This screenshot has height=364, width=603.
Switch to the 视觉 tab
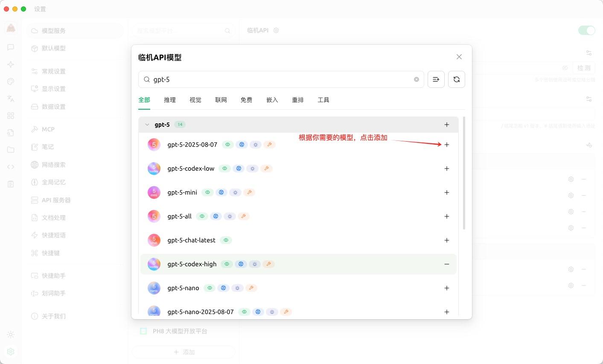click(x=195, y=100)
